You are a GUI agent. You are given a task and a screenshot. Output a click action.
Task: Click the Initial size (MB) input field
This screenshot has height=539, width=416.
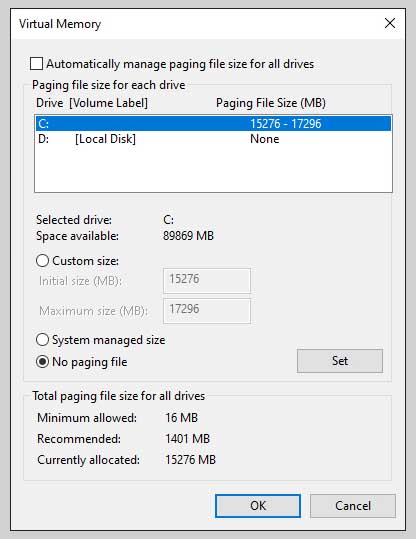[x=207, y=280]
